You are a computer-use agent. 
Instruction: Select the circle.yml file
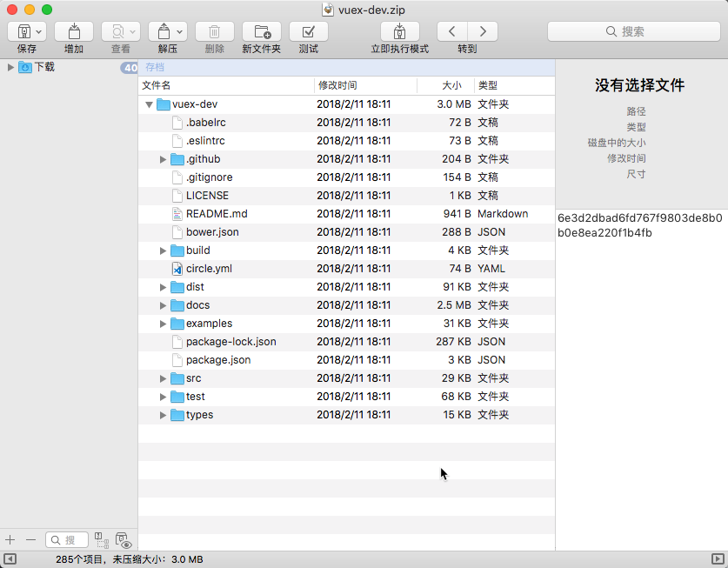[346, 269]
